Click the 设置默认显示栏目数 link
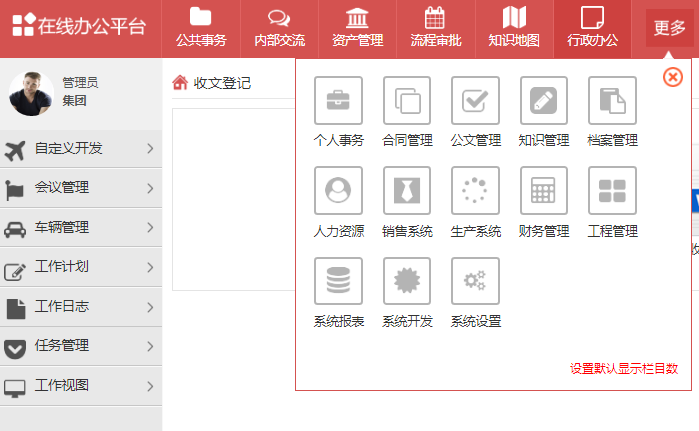 (623, 368)
